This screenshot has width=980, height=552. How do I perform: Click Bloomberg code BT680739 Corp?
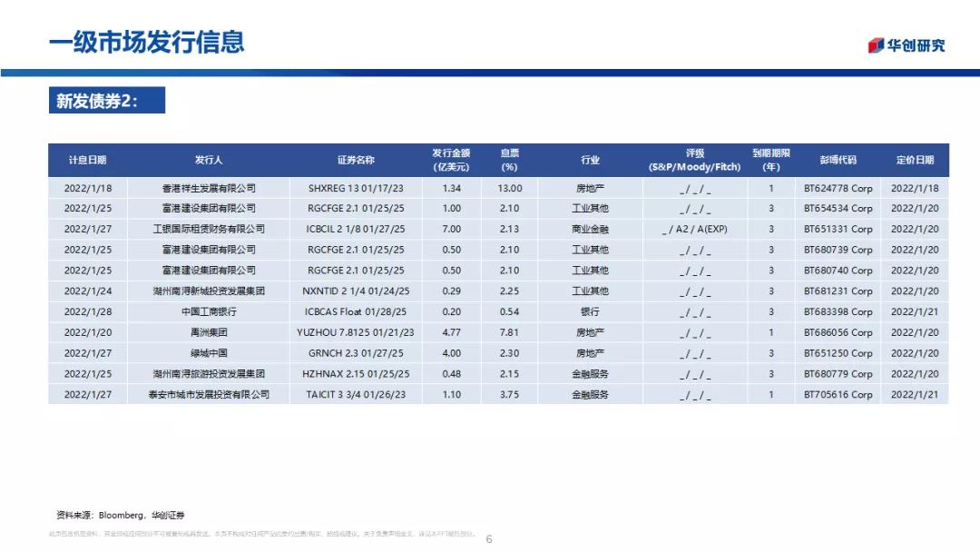pos(838,250)
